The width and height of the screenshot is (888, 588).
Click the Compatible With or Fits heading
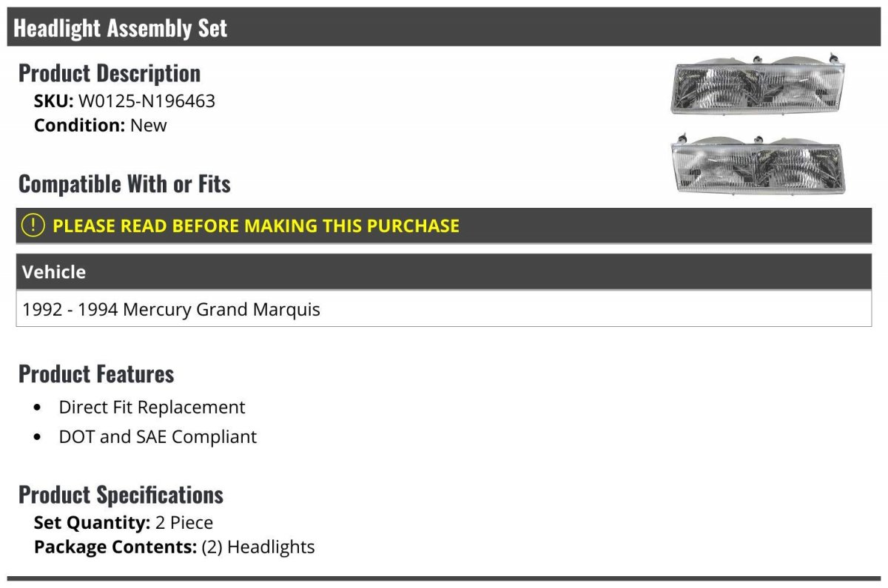click(124, 183)
